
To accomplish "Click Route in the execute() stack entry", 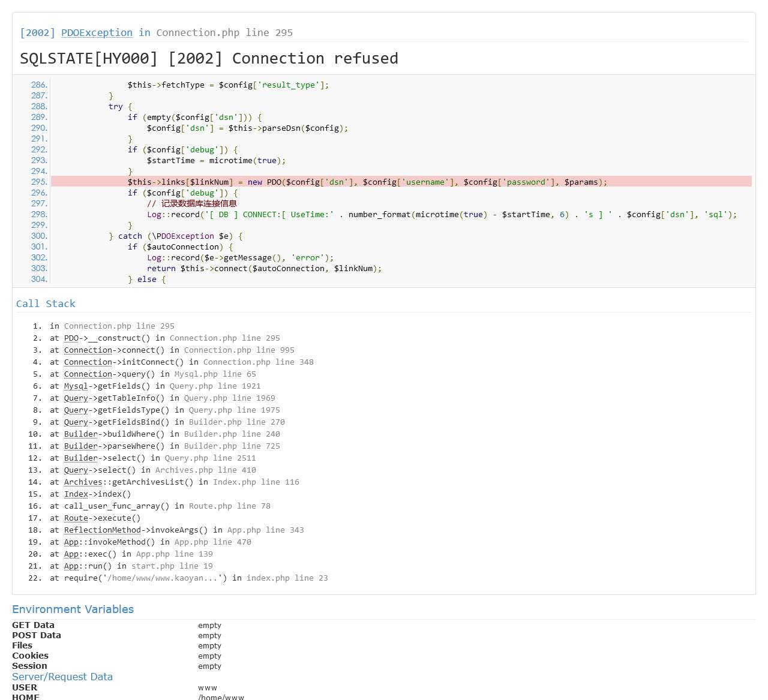I will [76, 518].
